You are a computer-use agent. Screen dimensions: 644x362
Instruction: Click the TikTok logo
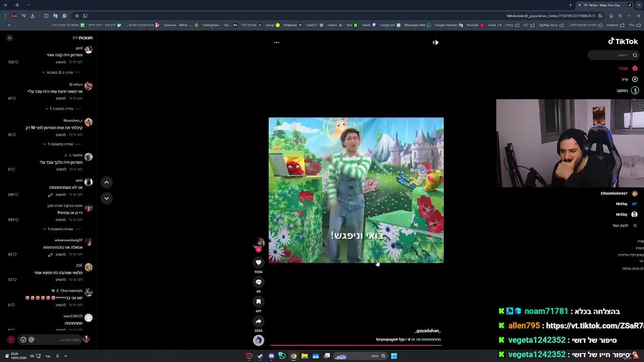[623, 41]
